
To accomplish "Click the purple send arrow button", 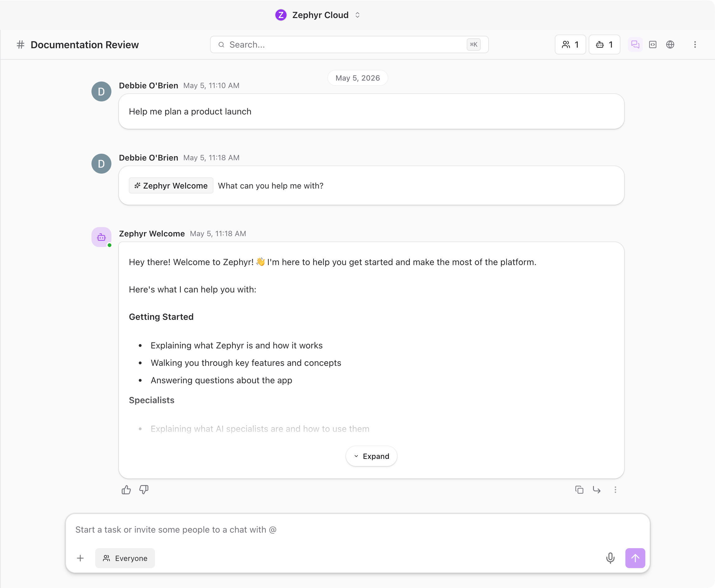I will (x=635, y=558).
